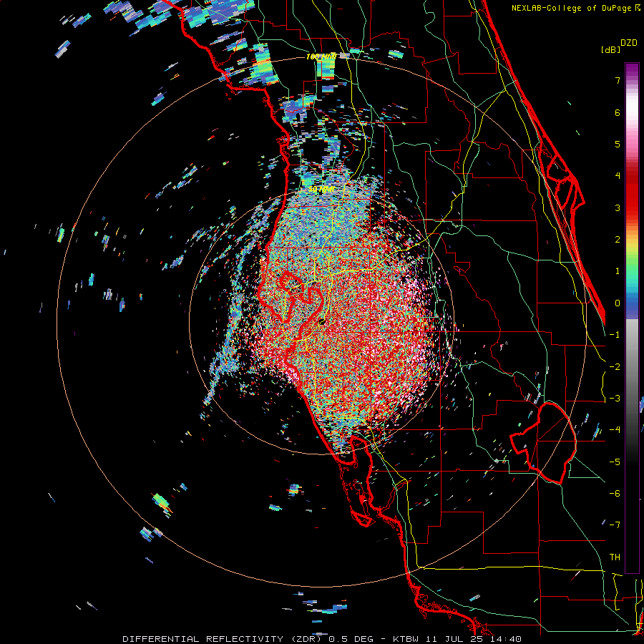
Task: Click the DZD vertical color scale bar
Action: tap(632, 318)
